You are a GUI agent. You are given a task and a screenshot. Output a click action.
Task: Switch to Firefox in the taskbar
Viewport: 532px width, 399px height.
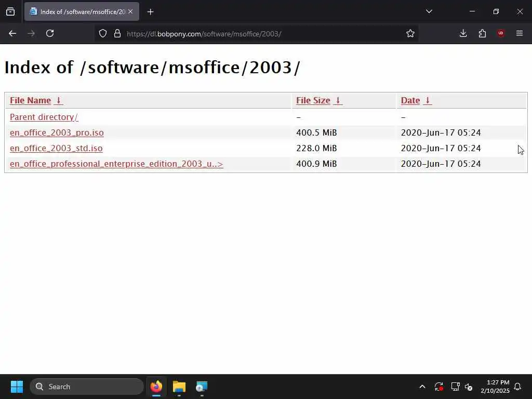tap(156, 387)
